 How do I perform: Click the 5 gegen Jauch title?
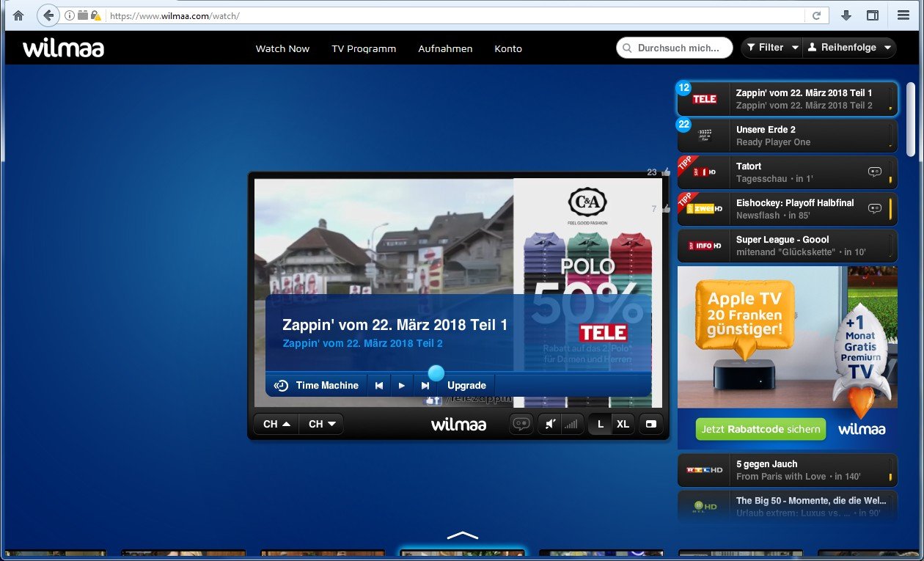[x=766, y=464]
